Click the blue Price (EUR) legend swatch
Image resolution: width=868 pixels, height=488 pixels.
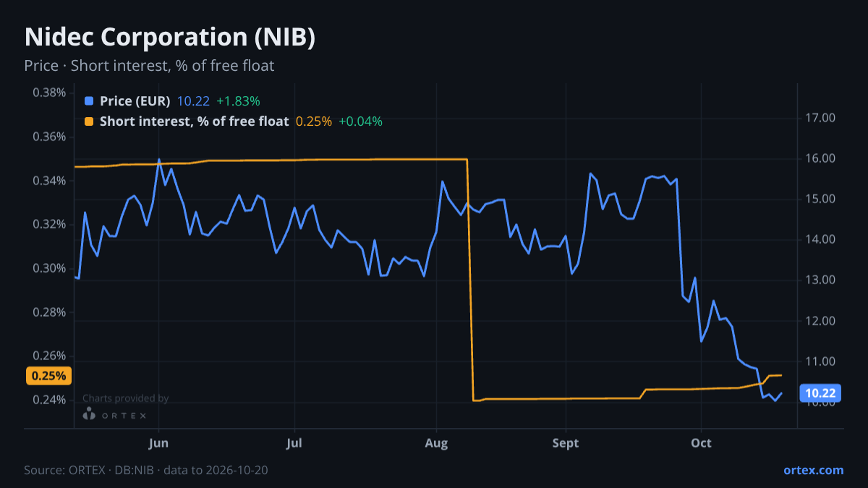tap(89, 101)
